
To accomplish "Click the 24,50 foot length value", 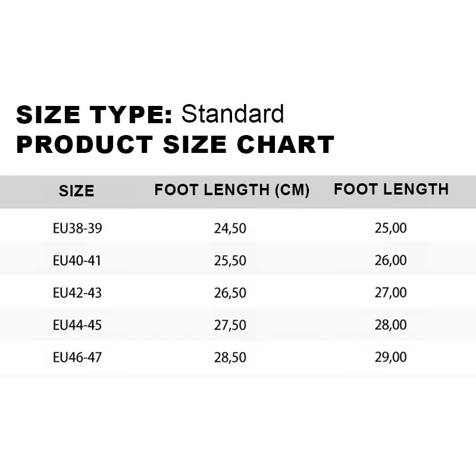I will pos(230,228).
